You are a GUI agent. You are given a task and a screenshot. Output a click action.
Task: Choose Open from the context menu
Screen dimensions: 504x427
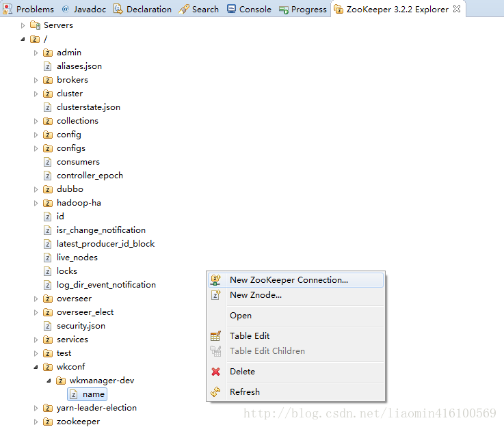(241, 316)
